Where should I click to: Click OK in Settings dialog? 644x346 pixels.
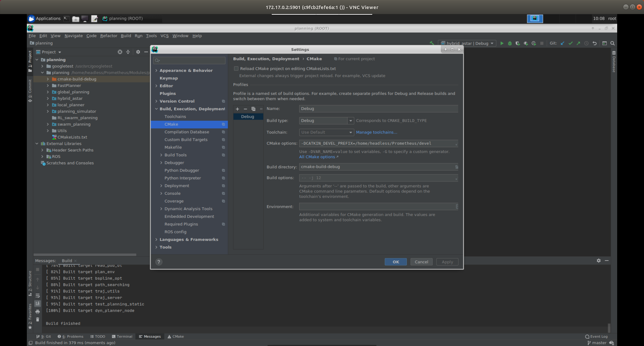pos(396,262)
